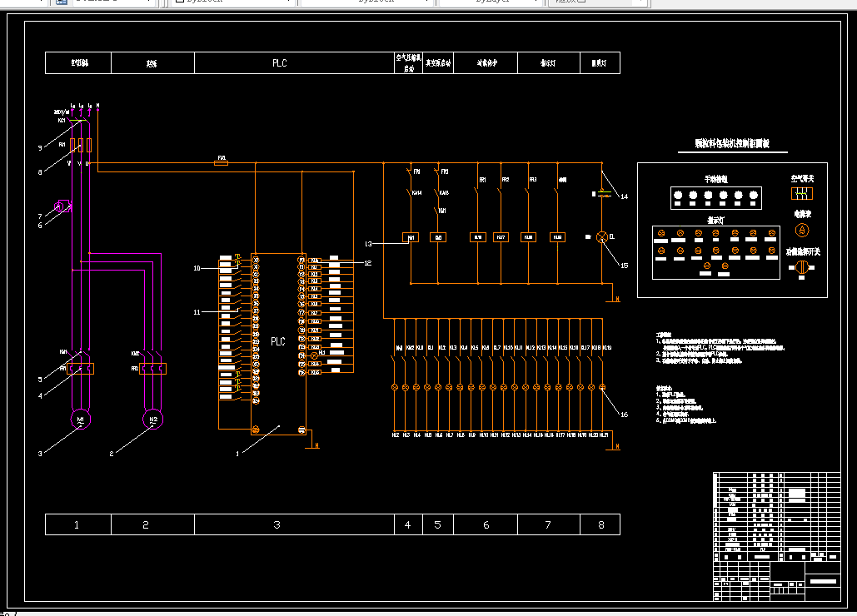The image size is (857, 616).
Task: Select callout number 11 by PLC inputs
Action: (197, 312)
